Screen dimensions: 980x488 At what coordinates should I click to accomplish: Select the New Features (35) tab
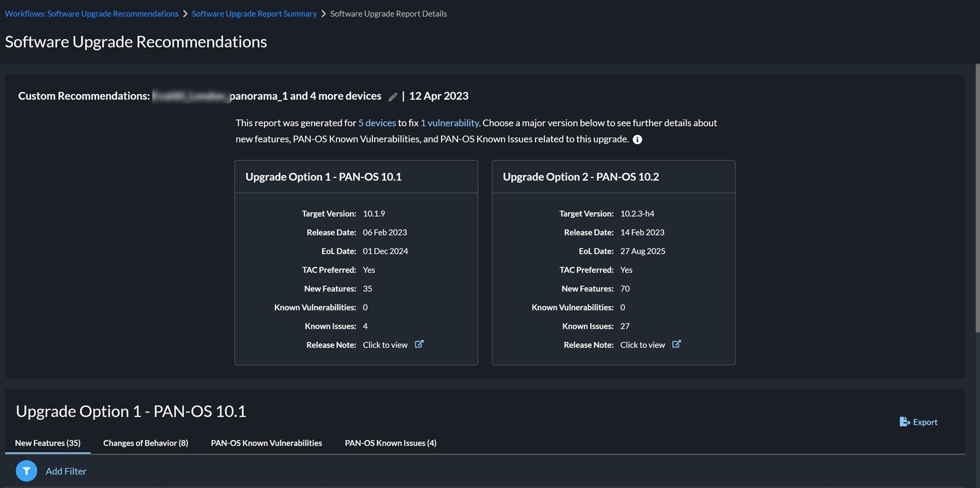tap(48, 443)
